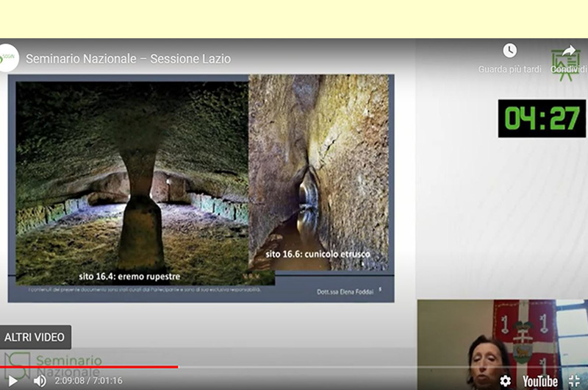Click the caption sito 16.6: cunicolo etrusco
This screenshot has height=390, width=588.
(x=317, y=255)
